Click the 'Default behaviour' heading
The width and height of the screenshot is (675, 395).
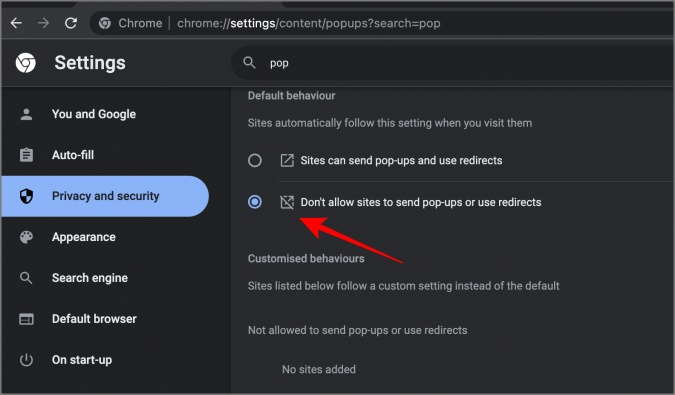coord(291,96)
